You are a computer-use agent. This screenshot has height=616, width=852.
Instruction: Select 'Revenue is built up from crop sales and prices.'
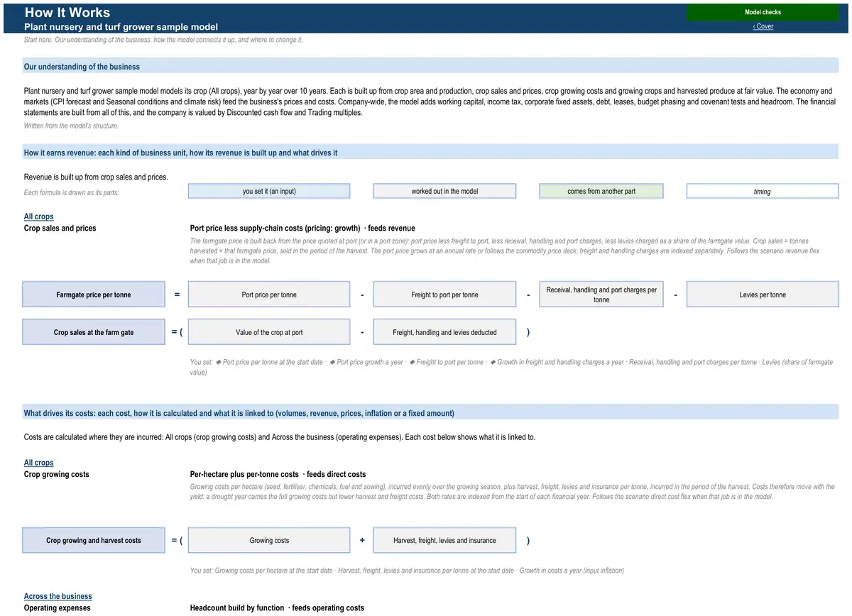96,177
